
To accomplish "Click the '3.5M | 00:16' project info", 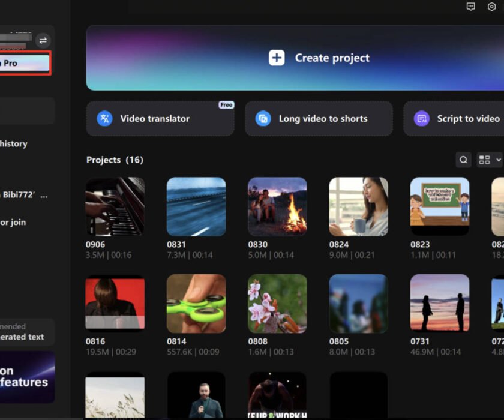I will pos(109,255).
